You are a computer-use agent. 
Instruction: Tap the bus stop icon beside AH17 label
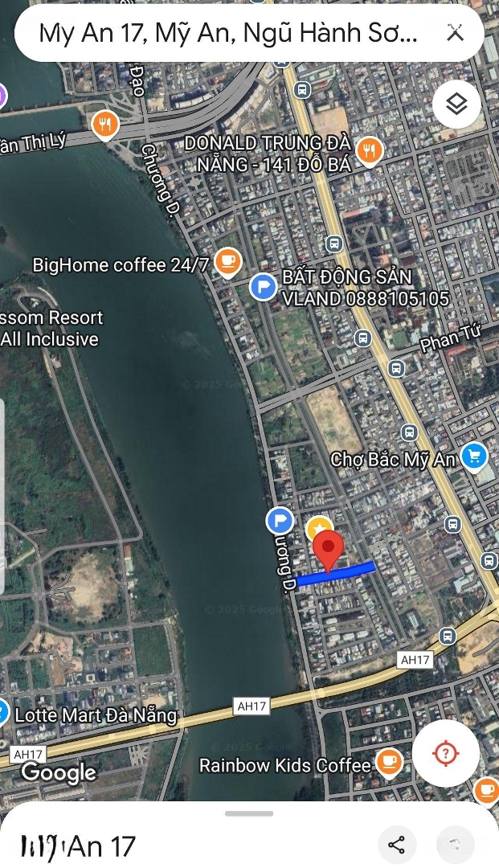(448, 636)
